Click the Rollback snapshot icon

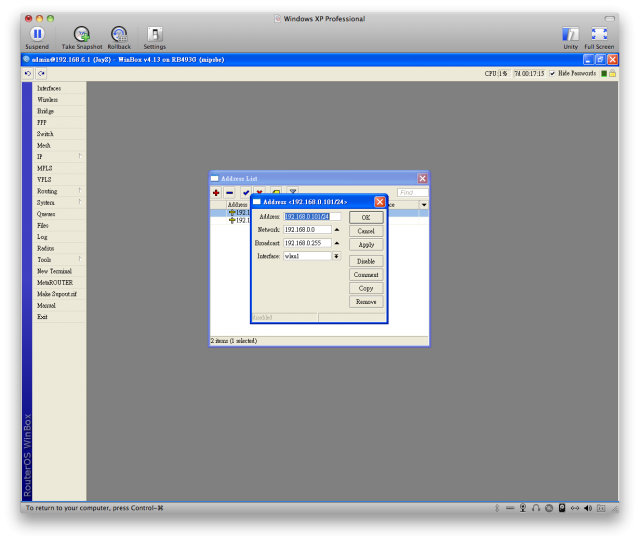119,34
